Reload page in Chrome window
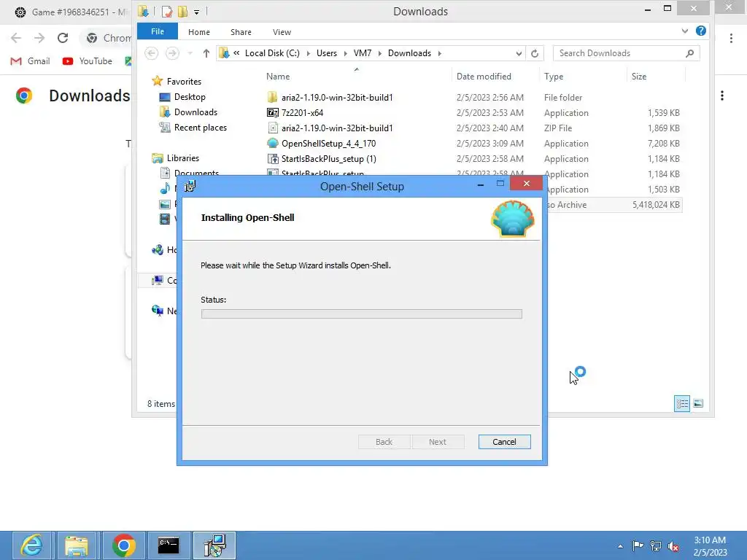Image resolution: width=747 pixels, height=560 pixels. tap(63, 38)
